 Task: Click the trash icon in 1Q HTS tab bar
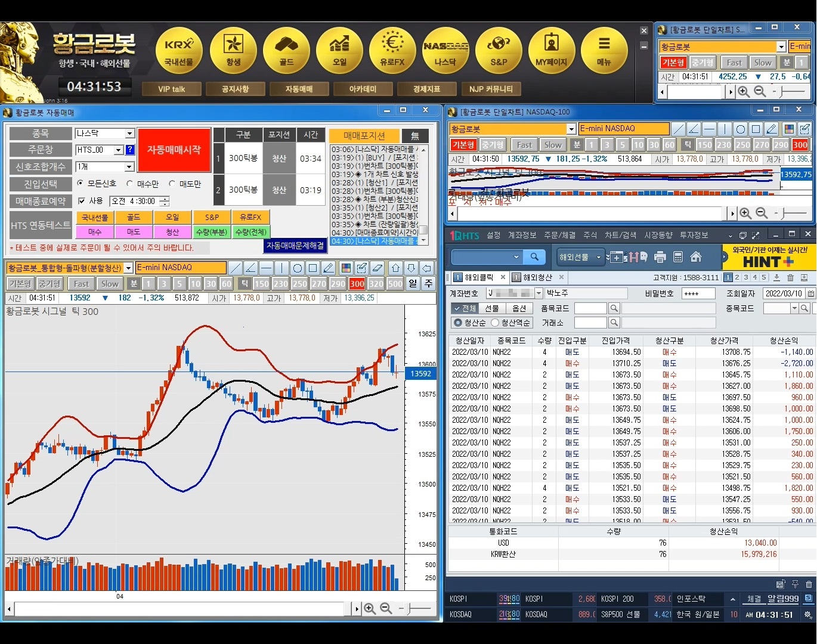pyautogui.click(x=790, y=277)
